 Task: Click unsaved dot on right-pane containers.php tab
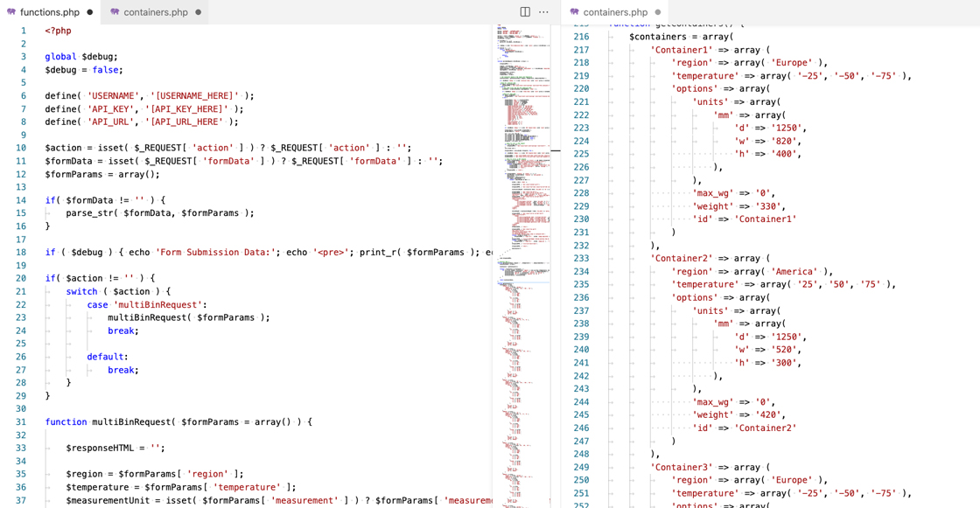coord(658,12)
